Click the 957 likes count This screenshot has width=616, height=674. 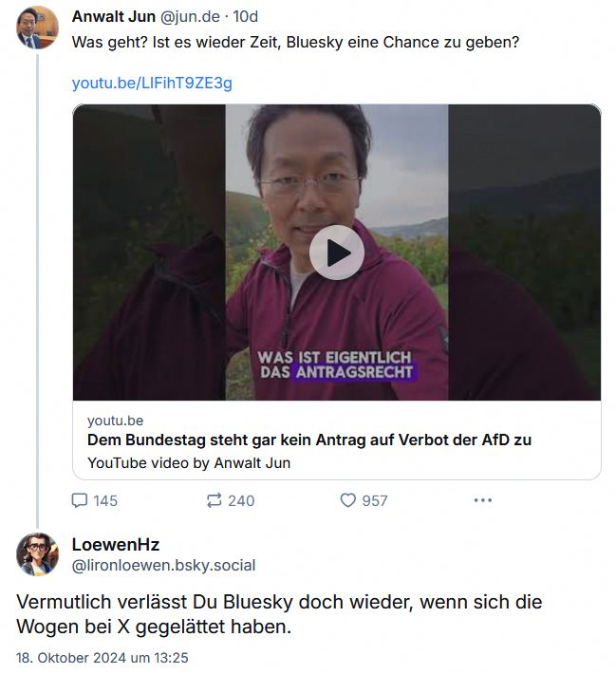pyautogui.click(x=375, y=501)
